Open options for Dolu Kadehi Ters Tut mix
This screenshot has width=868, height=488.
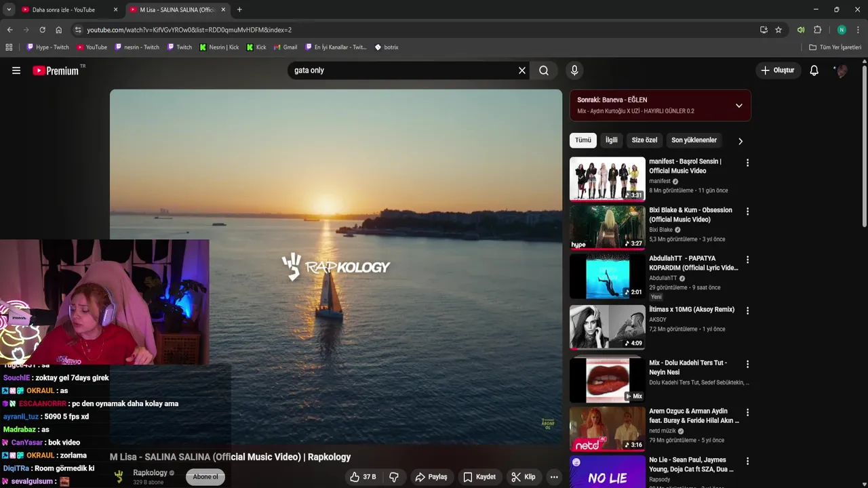click(x=747, y=364)
